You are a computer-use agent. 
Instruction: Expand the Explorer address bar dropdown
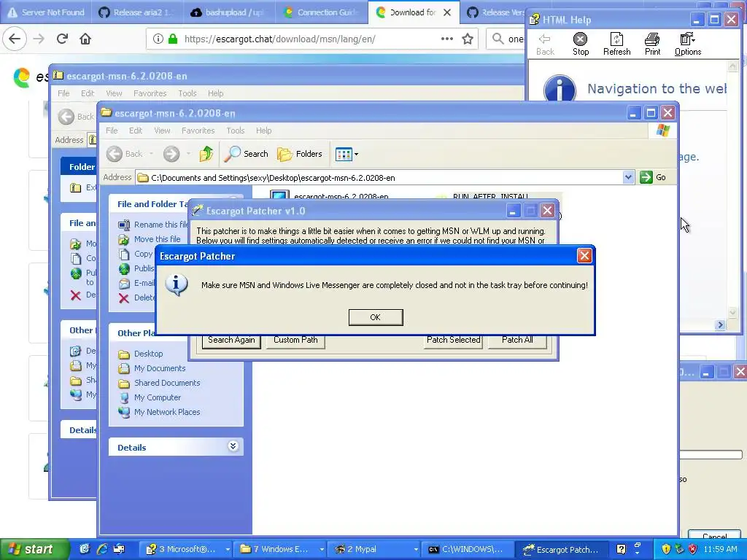click(x=628, y=177)
